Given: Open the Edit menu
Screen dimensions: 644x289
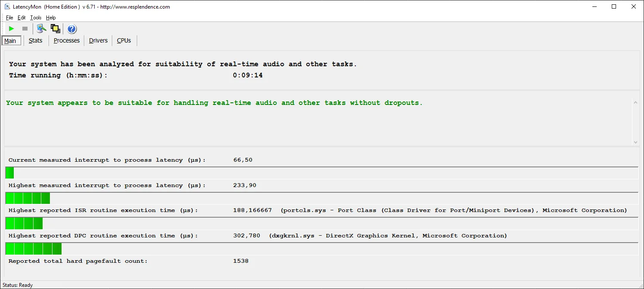Looking at the screenshot, I should 22,18.
